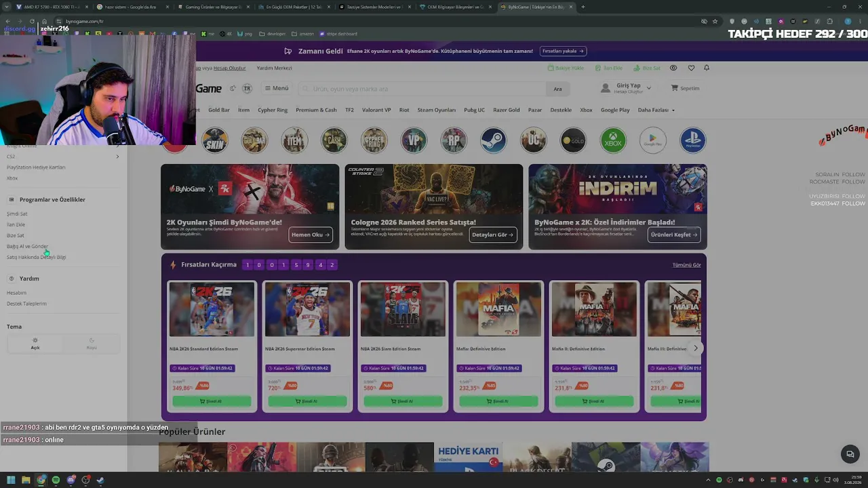This screenshot has height=488, width=868.
Task: Open the Steam Oyunları nav item
Action: tap(437, 110)
